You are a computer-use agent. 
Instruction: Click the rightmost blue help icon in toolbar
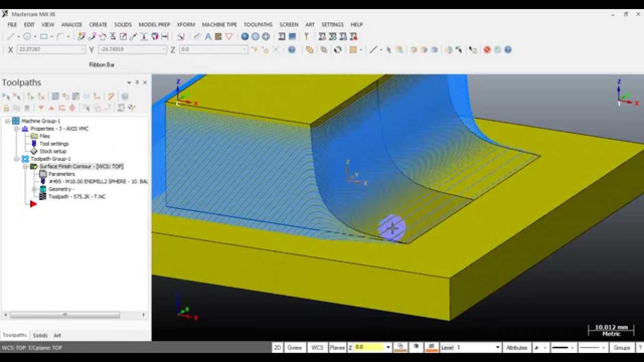point(508,50)
